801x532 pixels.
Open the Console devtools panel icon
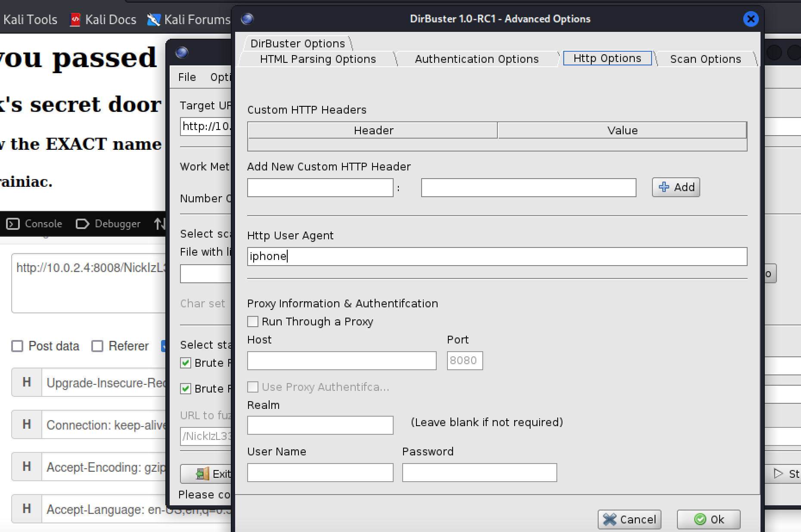click(x=13, y=224)
